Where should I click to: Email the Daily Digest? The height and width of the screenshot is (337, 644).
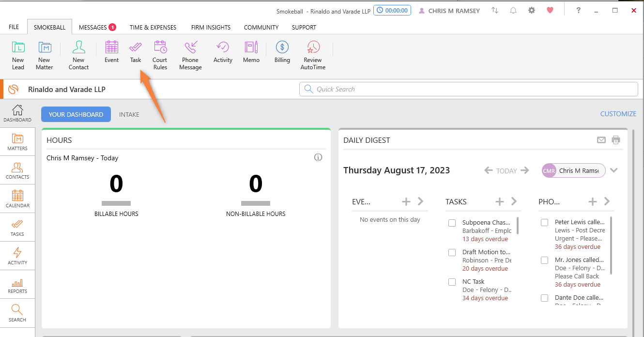(x=601, y=140)
